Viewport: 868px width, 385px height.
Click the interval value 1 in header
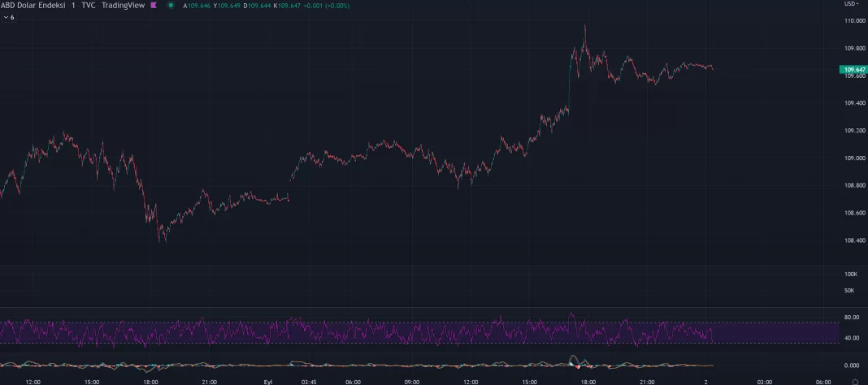pos(73,5)
